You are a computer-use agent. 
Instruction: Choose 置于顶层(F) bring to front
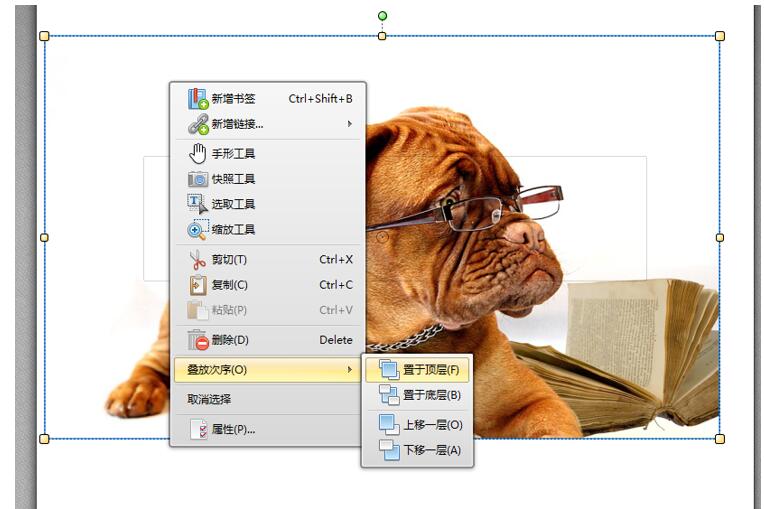(x=417, y=370)
